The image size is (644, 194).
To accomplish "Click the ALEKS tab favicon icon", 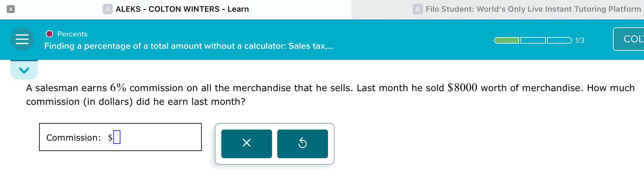I will (107, 9).
